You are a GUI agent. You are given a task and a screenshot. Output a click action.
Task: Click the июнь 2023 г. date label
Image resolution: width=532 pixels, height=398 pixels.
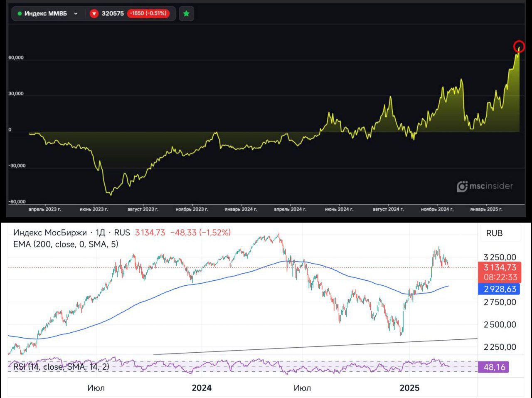(x=94, y=209)
